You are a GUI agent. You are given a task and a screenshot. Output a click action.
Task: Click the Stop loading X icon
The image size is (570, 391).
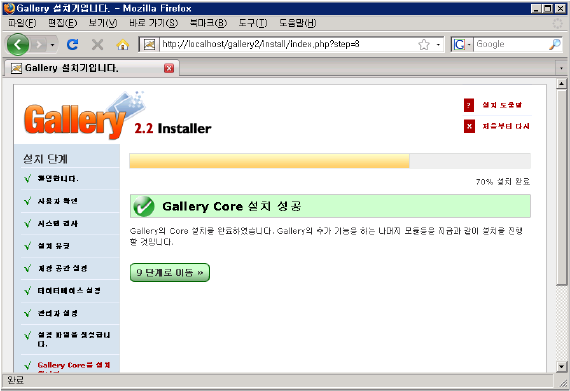(97, 44)
